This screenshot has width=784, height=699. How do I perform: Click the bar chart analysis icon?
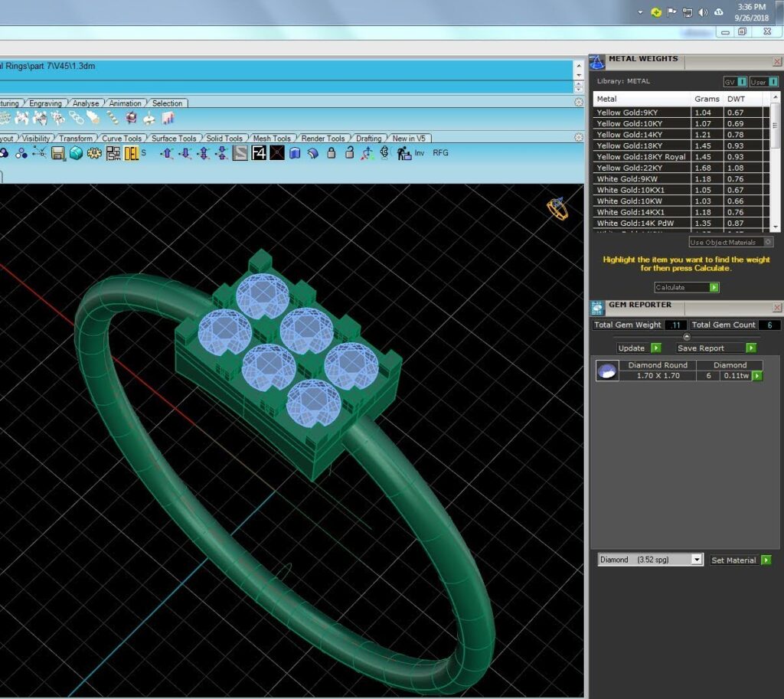click(168, 118)
